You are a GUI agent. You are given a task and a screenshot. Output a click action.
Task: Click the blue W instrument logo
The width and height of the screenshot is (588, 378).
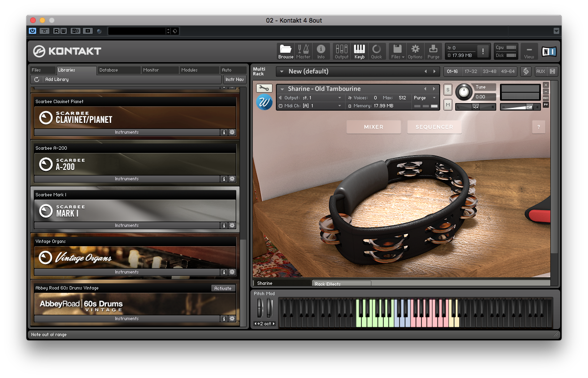tap(264, 102)
